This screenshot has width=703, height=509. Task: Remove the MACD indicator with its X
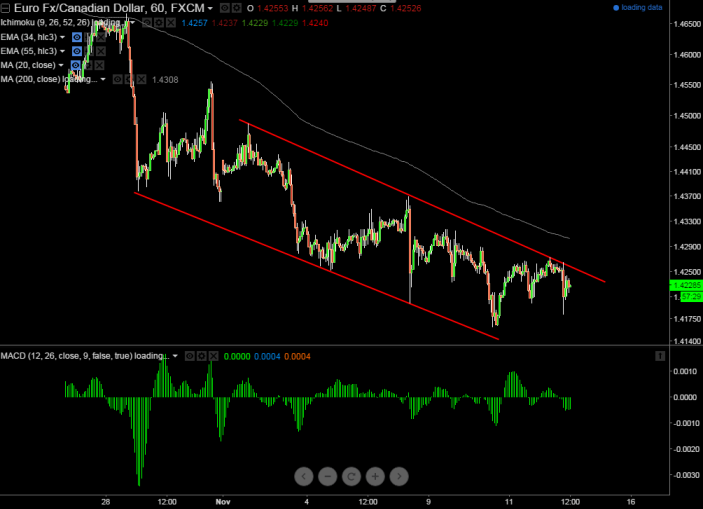[213, 356]
